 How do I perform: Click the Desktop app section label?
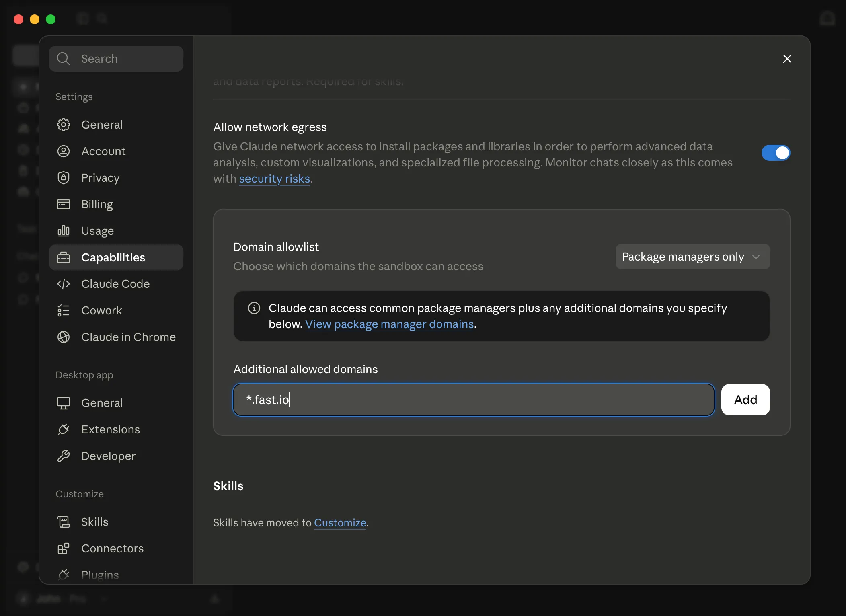click(84, 375)
